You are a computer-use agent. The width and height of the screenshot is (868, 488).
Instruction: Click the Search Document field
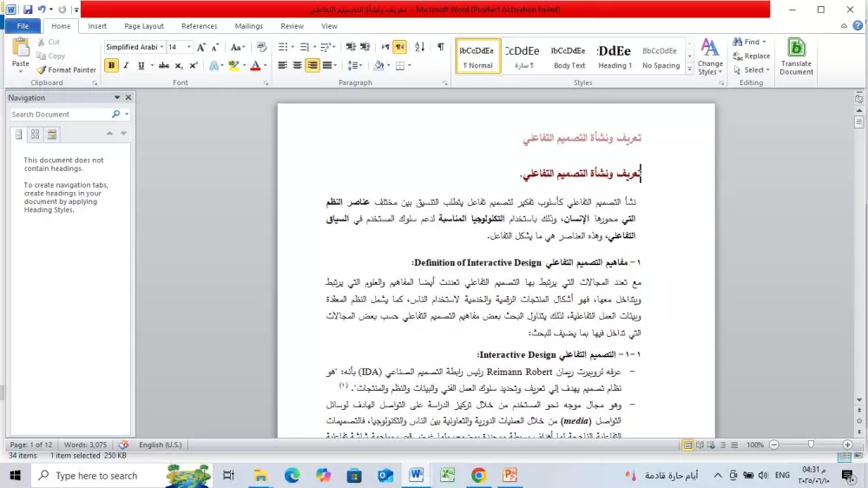(x=60, y=114)
